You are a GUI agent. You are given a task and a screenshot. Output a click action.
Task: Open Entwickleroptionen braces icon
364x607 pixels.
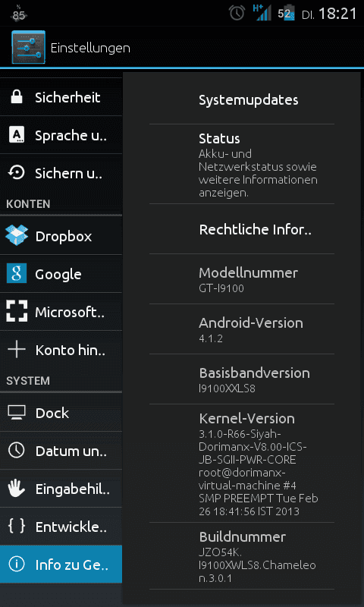click(17, 526)
